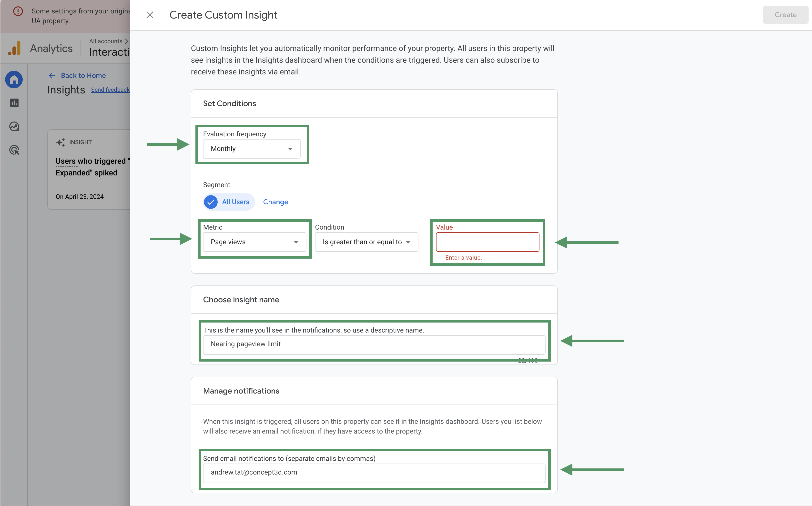Viewport: 812px width, 506px height.
Task: Click the back arrow beside Back to Home
Action: point(52,75)
